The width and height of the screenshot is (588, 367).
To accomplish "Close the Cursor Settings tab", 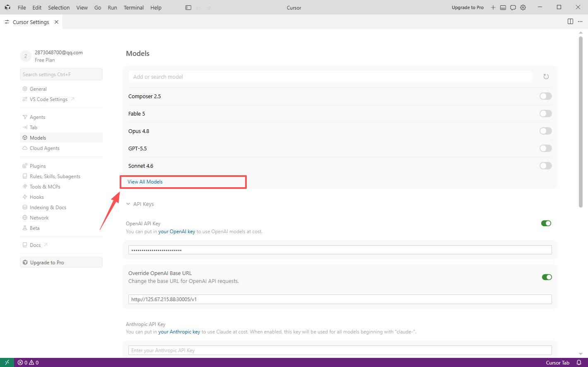I will coord(56,22).
